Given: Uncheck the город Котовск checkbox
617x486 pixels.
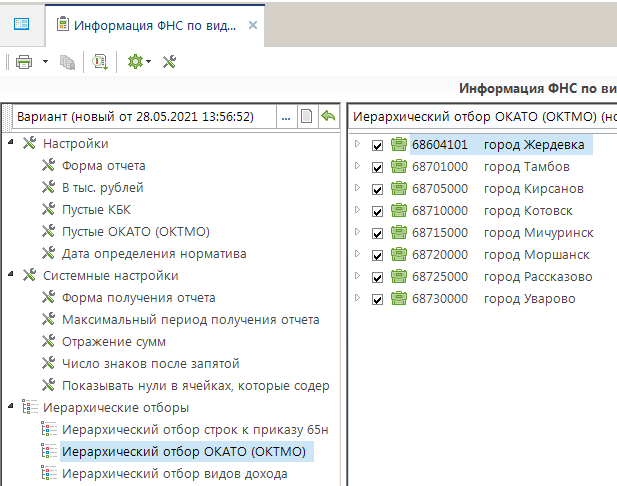Looking at the screenshot, I should point(377,212).
